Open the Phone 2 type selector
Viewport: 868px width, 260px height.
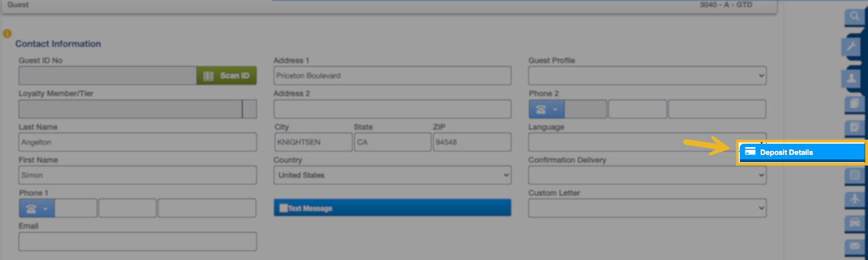pos(546,109)
